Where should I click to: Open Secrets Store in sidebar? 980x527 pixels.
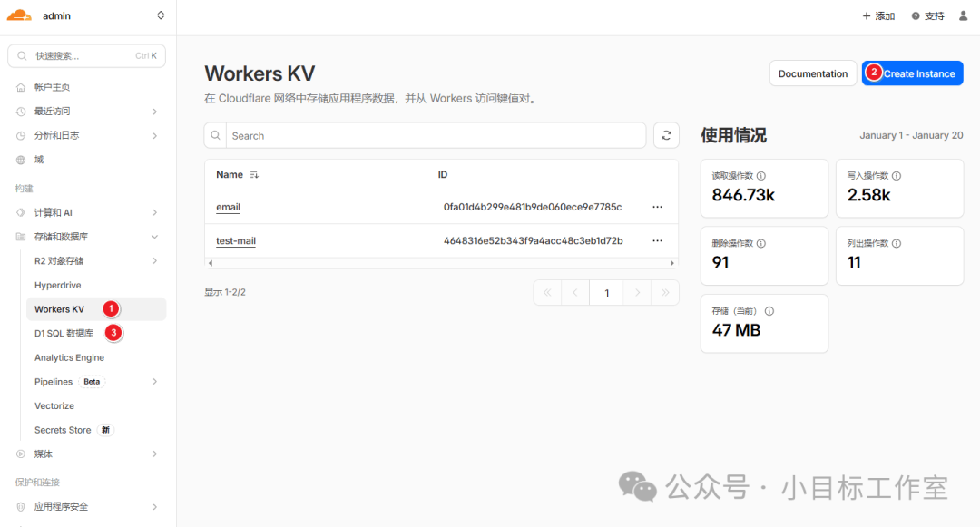point(63,430)
